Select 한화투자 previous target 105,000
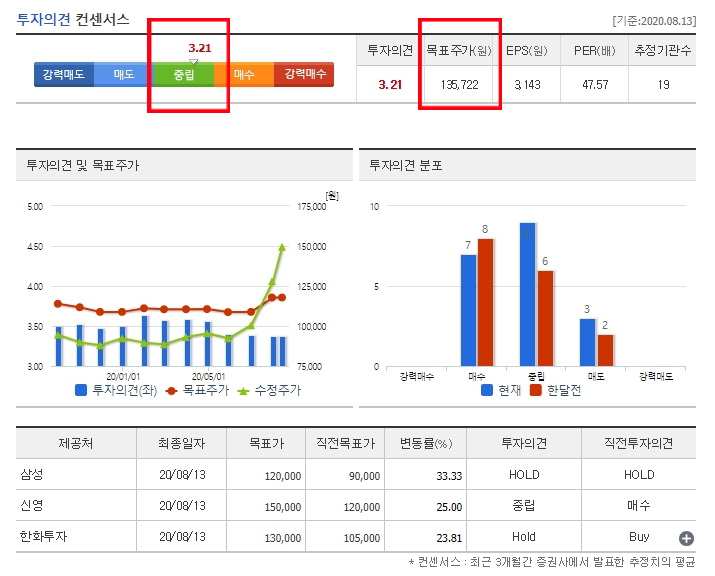This screenshot has height=576, width=715. click(362, 538)
